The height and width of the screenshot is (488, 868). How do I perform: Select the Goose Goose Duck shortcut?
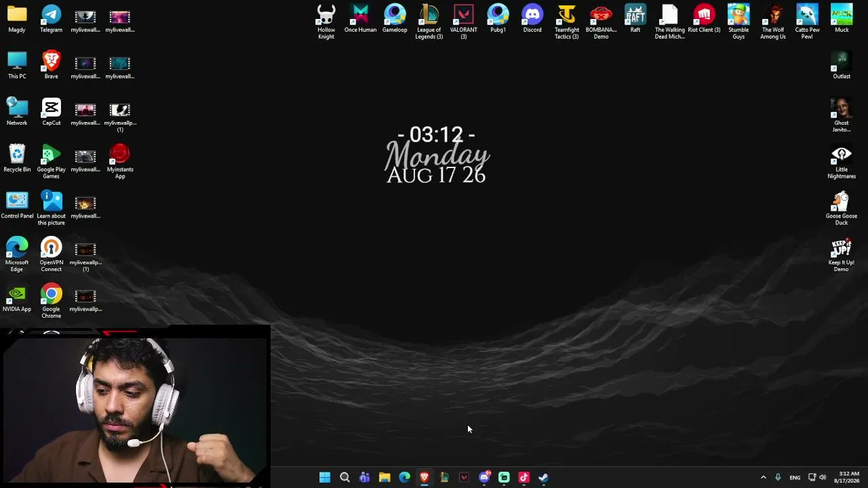pyautogui.click(x=842, y=209)
